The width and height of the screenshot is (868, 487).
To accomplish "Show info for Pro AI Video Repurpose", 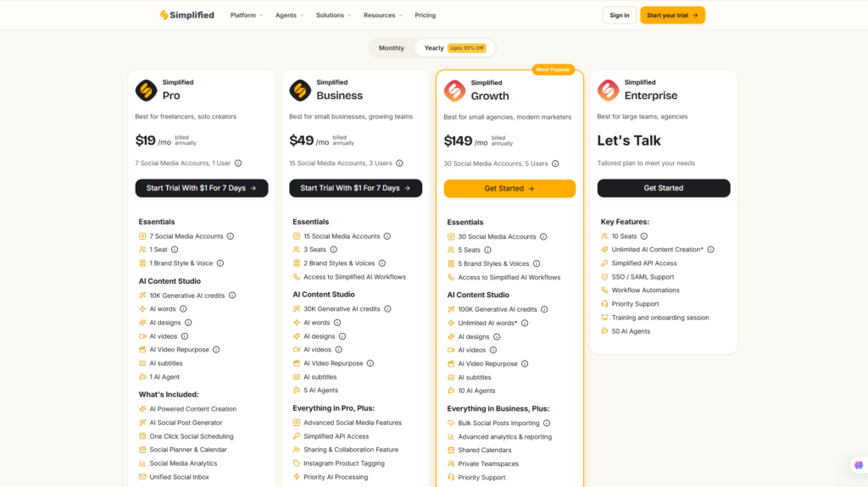I will click(x=216, y=350).
